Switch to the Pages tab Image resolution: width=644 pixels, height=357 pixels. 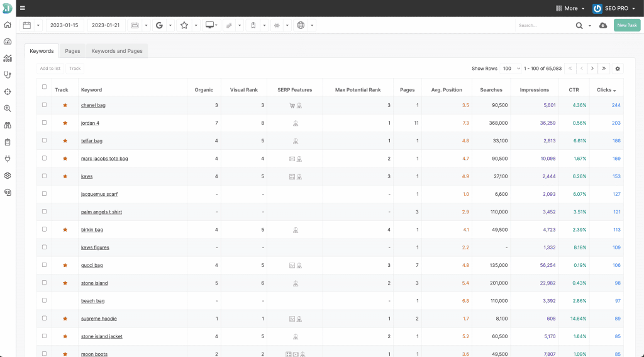point(72,51)
